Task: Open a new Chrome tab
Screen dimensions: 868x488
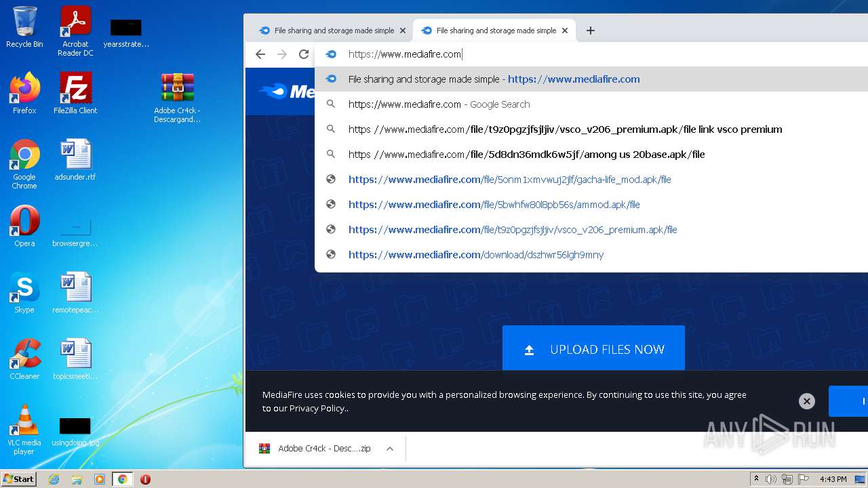Action: tap(591, 30)
